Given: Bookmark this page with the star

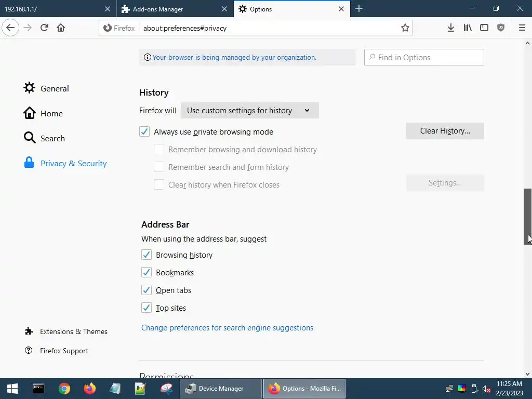Looking at the screenshot, I should pyautogui.click(x=405, y=28).
